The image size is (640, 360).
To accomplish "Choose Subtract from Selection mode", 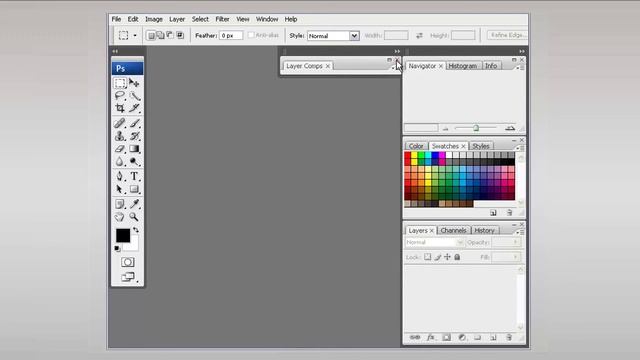I will coord(170,36).
